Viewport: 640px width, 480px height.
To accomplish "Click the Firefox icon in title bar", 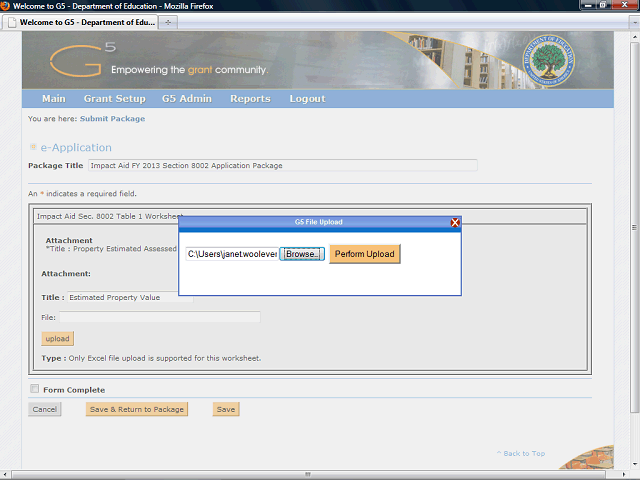I will (x=5, y=6).
